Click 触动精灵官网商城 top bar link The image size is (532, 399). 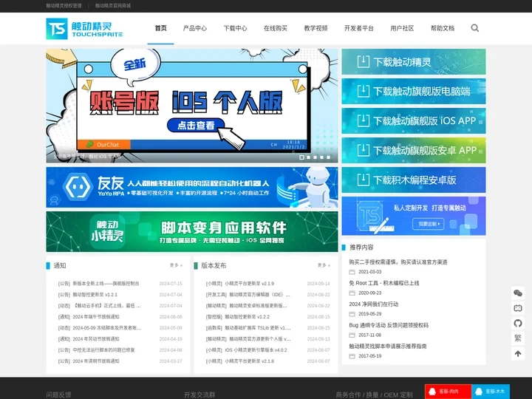tap(112, 6)
